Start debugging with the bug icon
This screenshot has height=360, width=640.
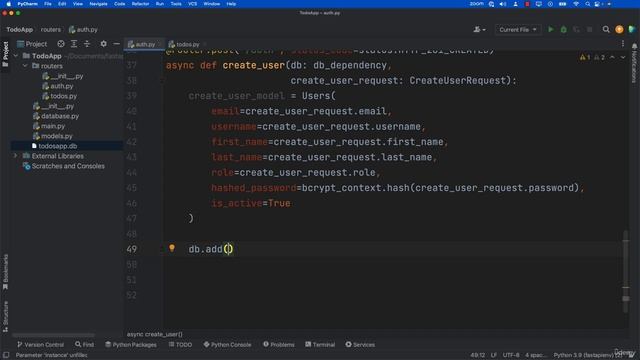(x=564, y=29)
